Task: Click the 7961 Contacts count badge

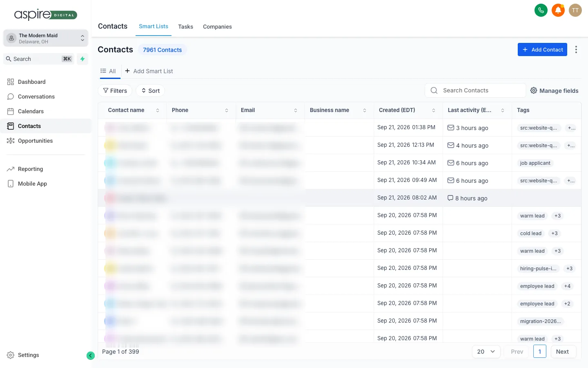Action: 163,49
